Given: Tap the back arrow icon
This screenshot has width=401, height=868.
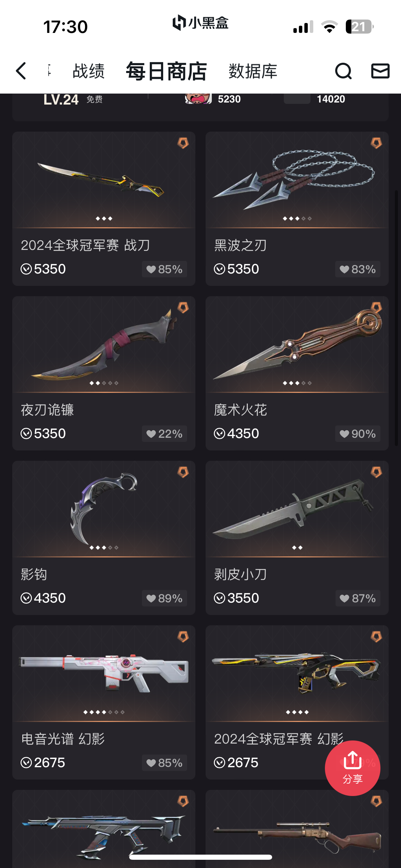Looking at the screenshot, I should 21,71.
